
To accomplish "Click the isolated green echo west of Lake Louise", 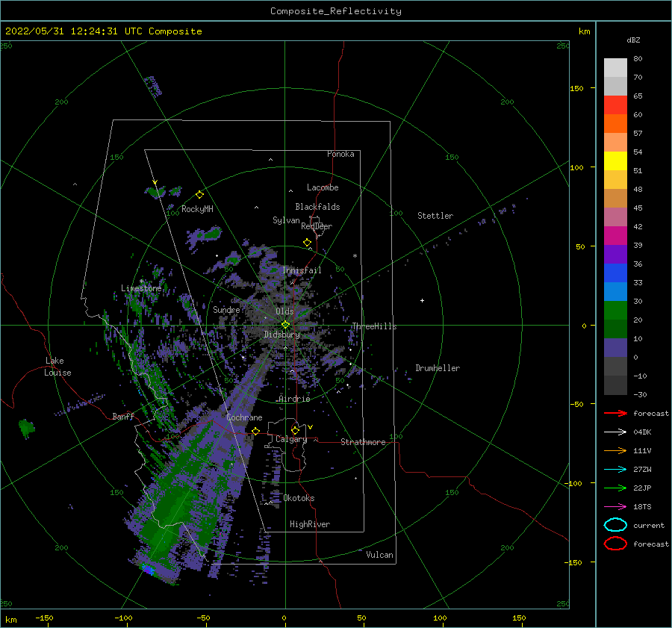I will tap(27, 428).
